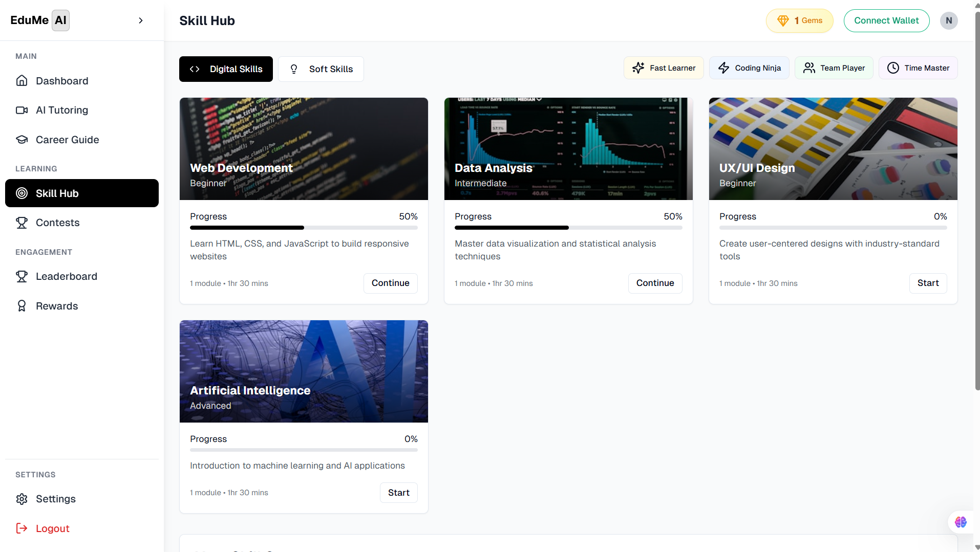Go to Career Guide in the sidebar
This screenshot has width=980, height=552.
(82, 140)
